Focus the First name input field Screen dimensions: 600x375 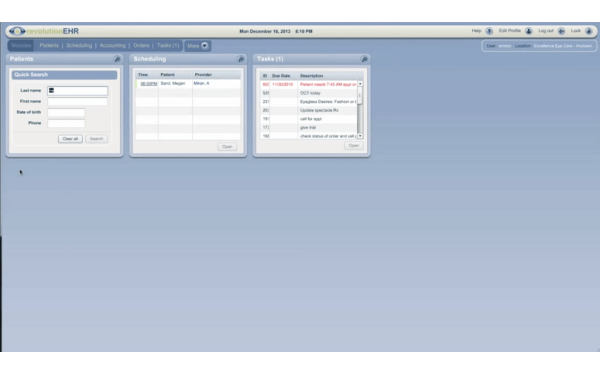click(x=78, y=101)
